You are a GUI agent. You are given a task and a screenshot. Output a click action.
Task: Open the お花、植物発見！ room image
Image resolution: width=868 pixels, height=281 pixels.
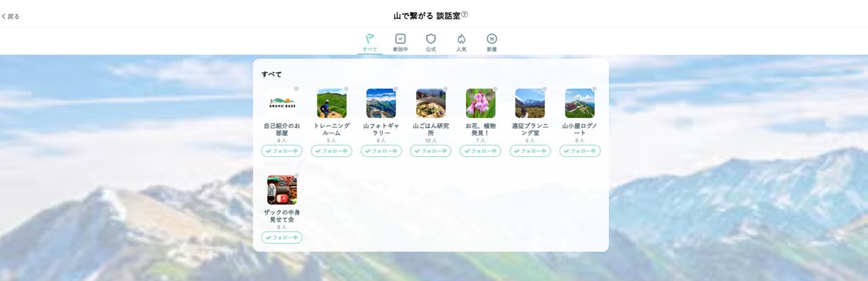pos(480,104)
